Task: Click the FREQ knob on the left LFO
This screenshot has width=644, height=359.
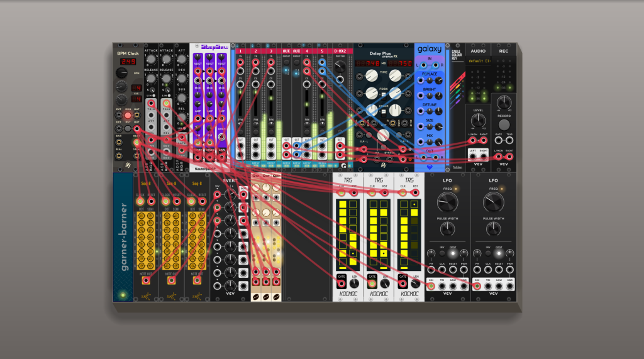Action: pos(447,202)
